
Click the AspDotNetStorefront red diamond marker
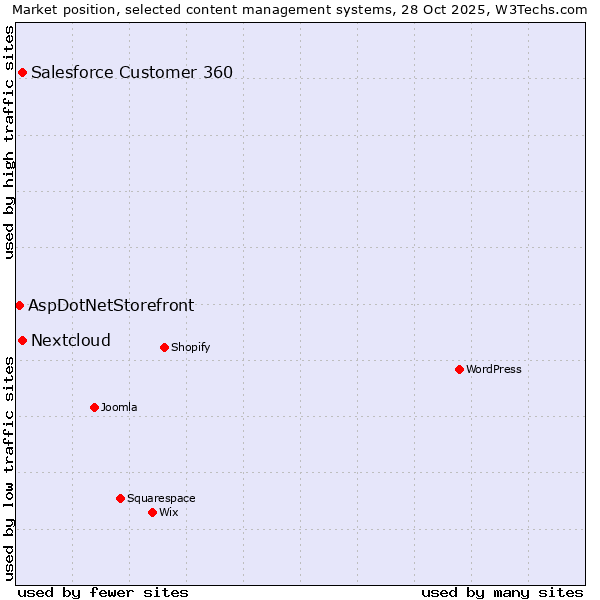pos(19,305)
